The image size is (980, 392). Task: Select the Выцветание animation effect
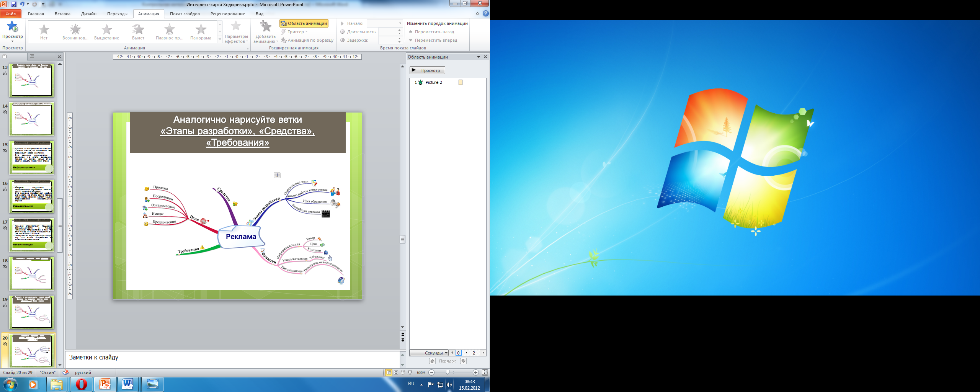coord(107,31)
